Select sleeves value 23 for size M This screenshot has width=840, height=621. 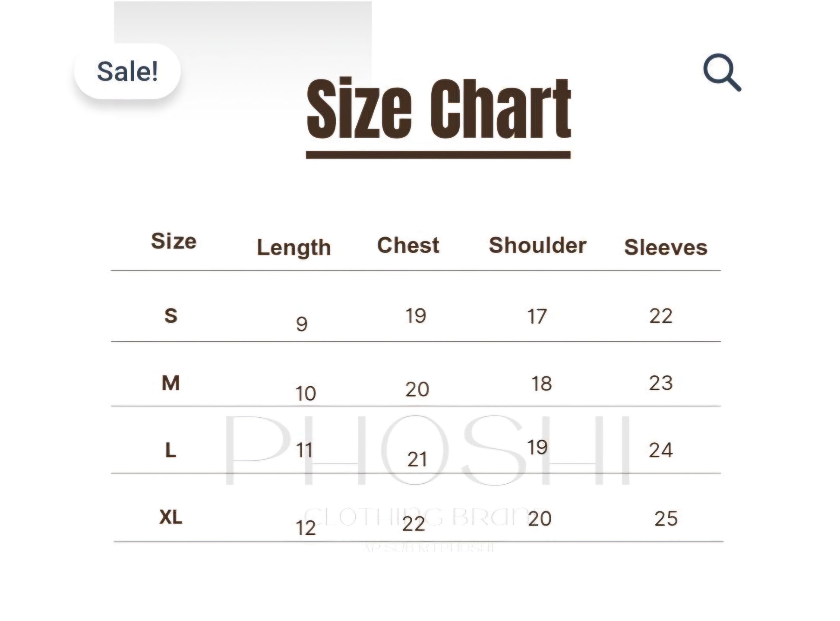(x=661, y=383)
